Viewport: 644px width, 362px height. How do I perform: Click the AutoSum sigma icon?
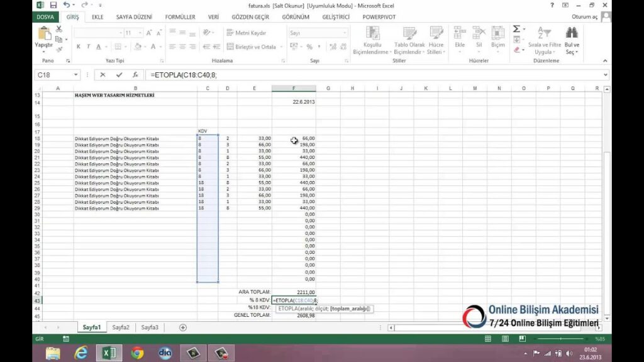click(x=516, y=29)
